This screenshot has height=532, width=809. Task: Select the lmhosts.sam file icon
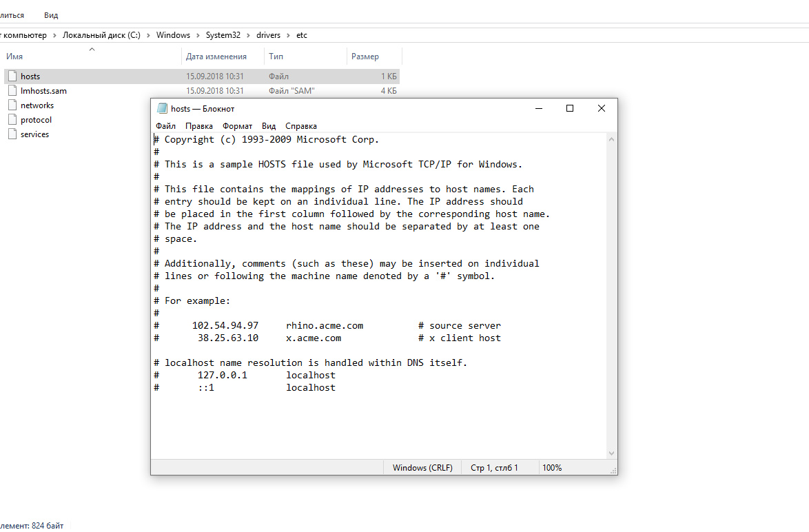[x=12, y=91]
